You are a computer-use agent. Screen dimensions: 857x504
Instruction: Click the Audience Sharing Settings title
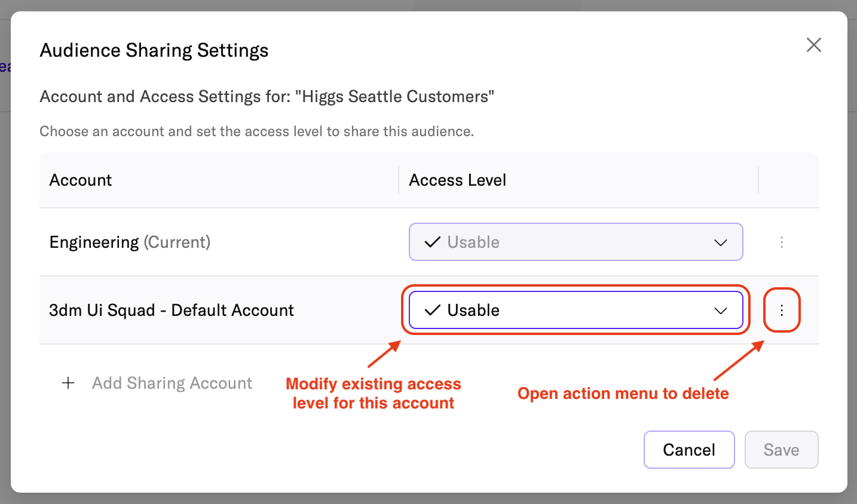[154, 50]
